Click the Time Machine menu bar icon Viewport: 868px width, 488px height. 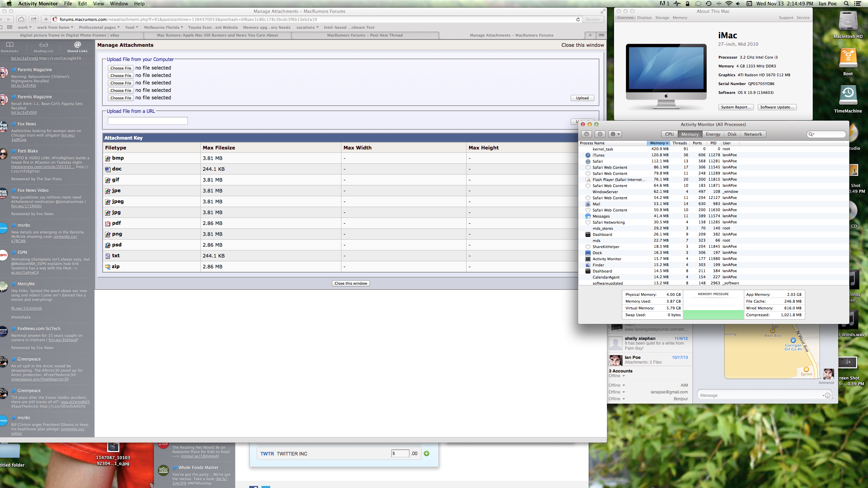[x=708, y=4]
